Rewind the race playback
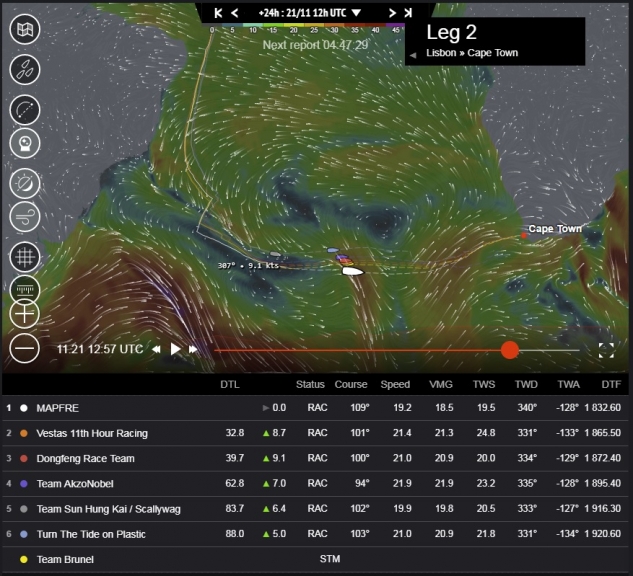Screen dimensions: 633x576 (x=156, y=349)
